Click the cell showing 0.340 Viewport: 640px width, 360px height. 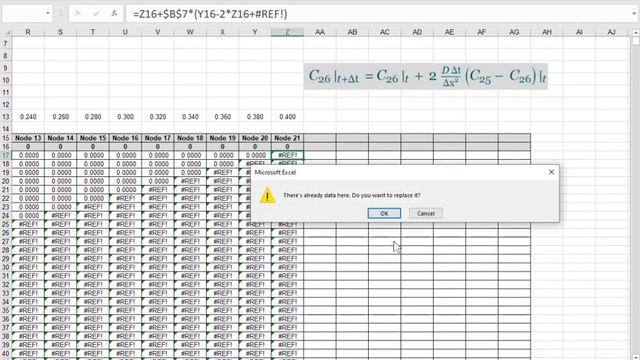coord(190,117)
